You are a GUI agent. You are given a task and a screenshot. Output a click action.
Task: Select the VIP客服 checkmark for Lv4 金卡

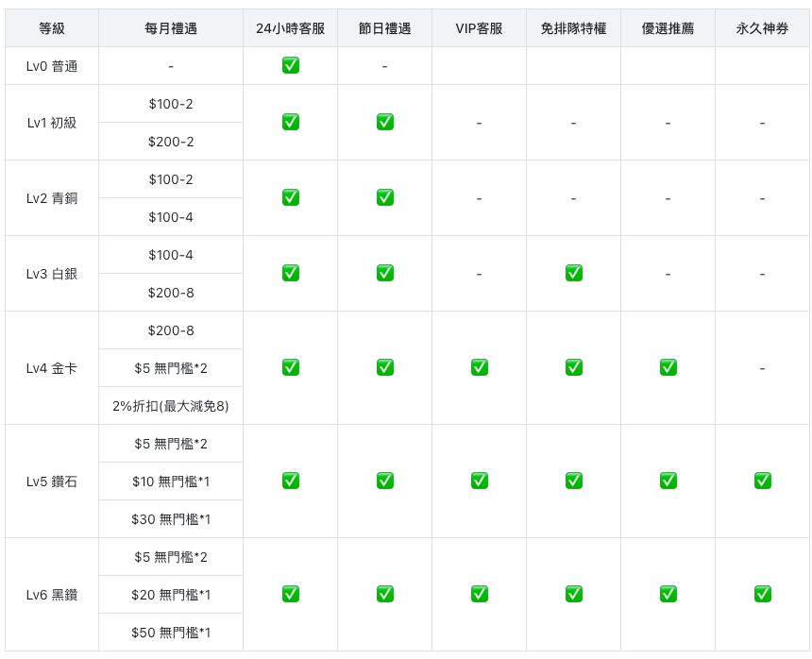click(480, 367)
